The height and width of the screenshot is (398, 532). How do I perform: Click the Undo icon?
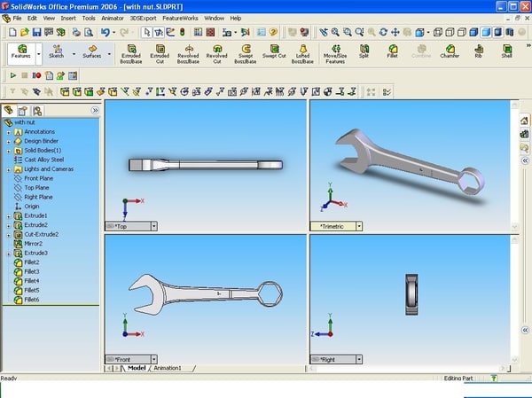106,32
